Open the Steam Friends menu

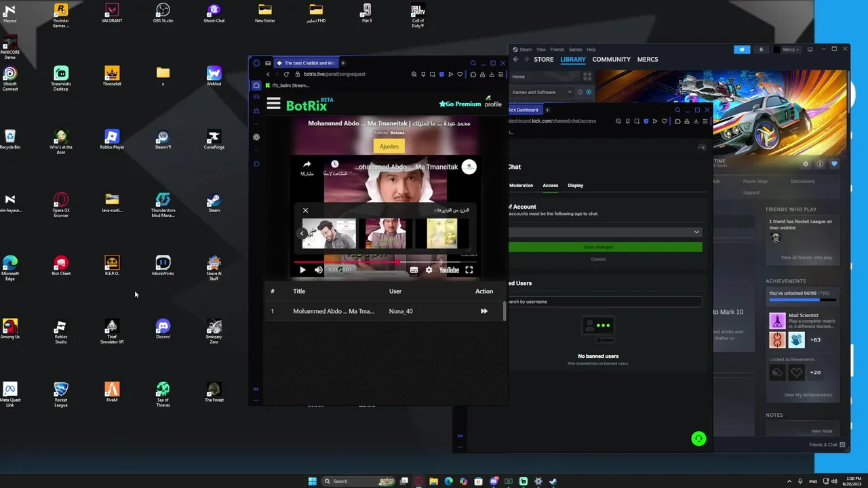coord(557,49)
